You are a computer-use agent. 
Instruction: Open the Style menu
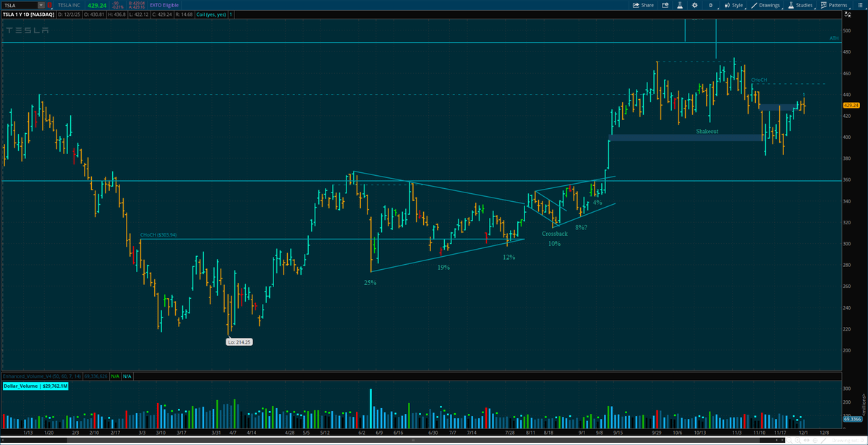pos(737,5)
